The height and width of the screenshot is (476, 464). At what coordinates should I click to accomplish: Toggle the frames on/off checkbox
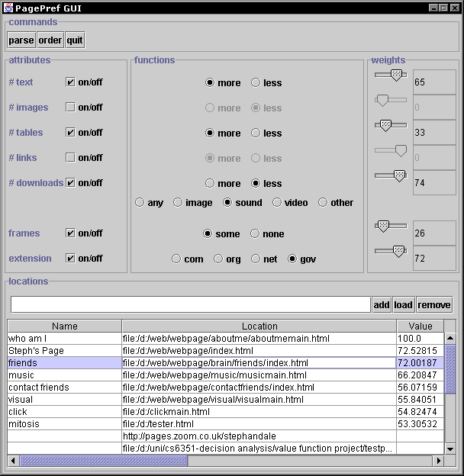tap(70, 233)
